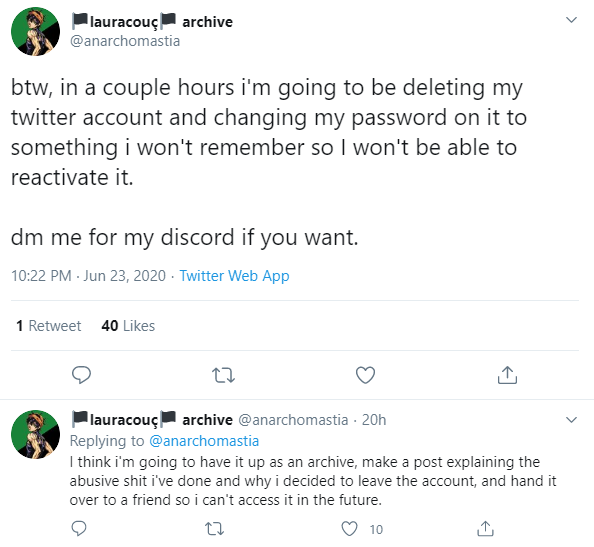The image size is (594, 547).
Task: Share the 20h follow-up tweet
Action: point(485,528)
